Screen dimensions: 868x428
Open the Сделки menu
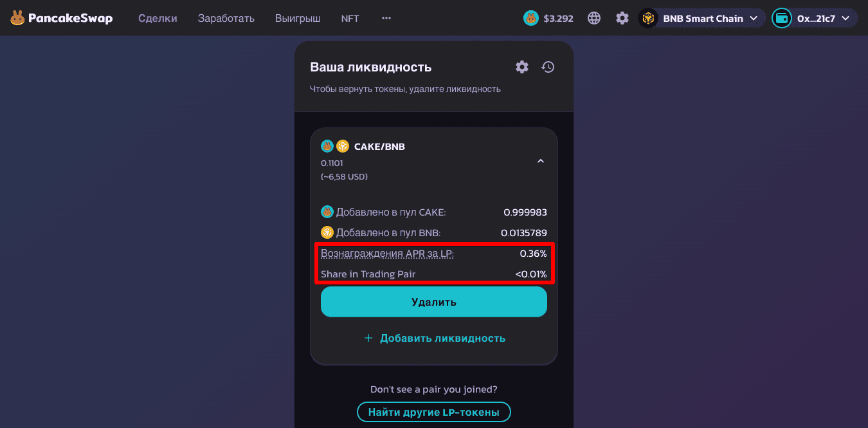pos(158,18)
